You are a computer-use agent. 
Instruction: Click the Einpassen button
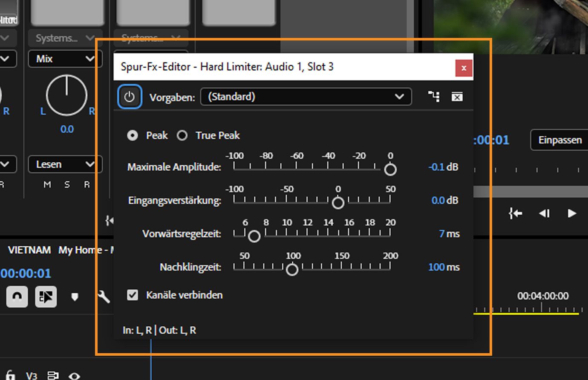(x=560, y=140)
